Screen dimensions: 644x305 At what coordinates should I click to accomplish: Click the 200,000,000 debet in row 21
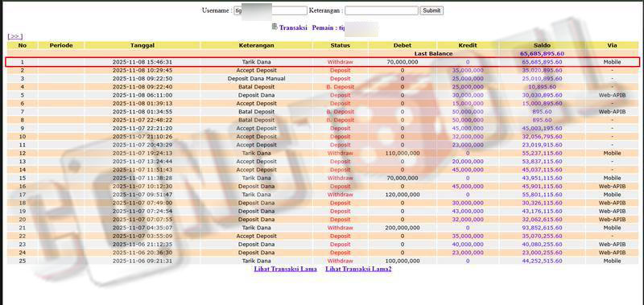click(402, 228)
